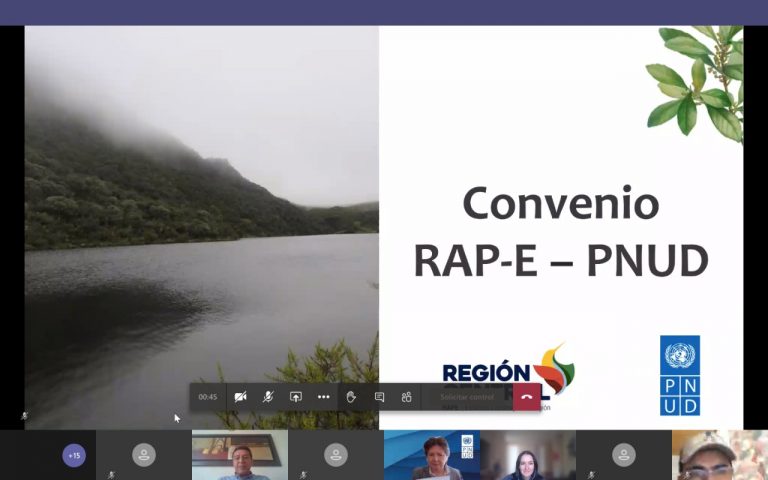The width and height of the screenshot is (768, 480).
Task: Expand the +15 additional participants bubble
Action: [x=73, y=456]
